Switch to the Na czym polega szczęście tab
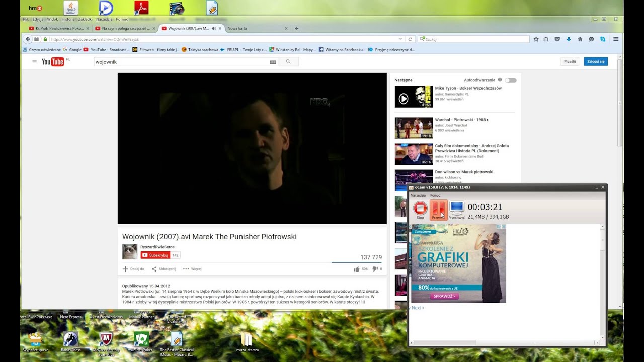Screen dimensions: 644x362 (125, 28)
